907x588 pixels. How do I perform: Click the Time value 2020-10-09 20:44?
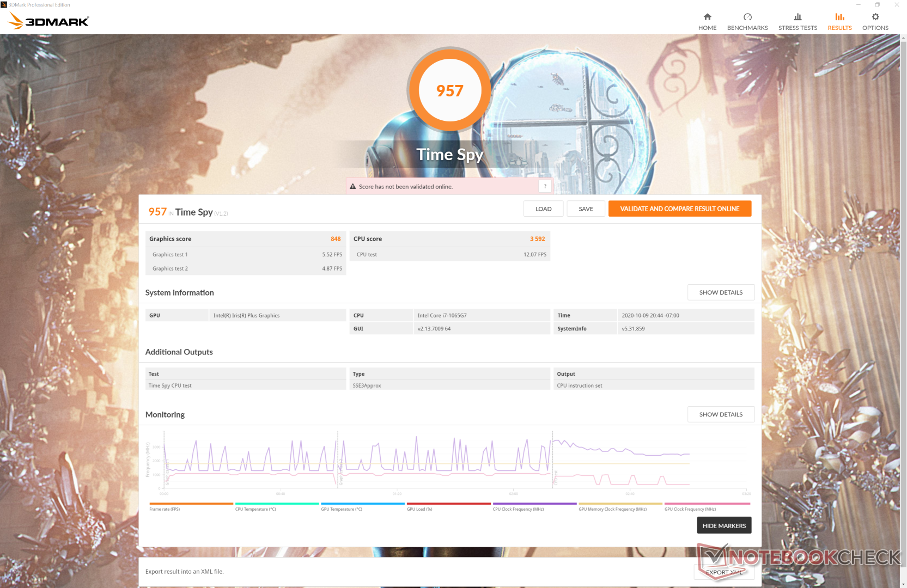click(x=650, y=315)
